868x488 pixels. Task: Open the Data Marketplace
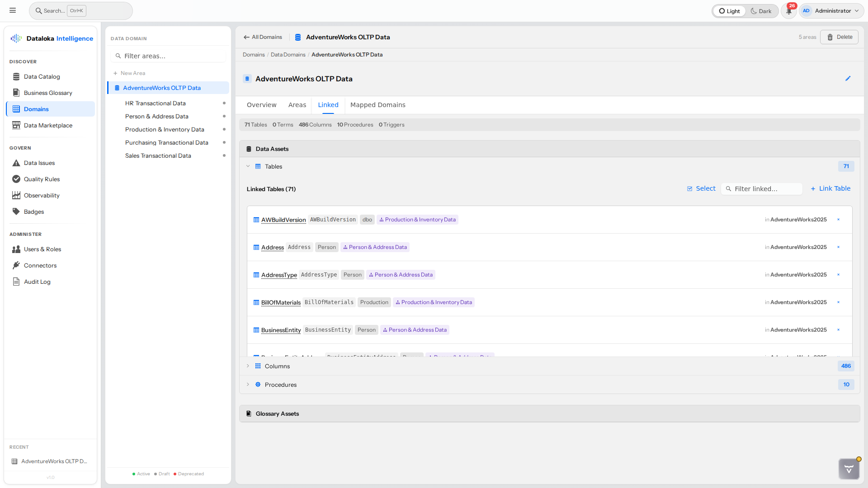coord(47,125)
